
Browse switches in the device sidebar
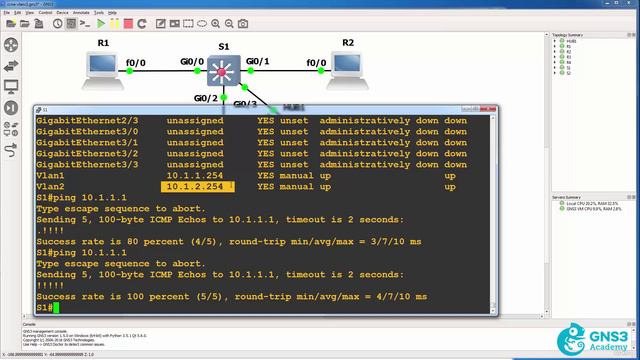(11, 66)
